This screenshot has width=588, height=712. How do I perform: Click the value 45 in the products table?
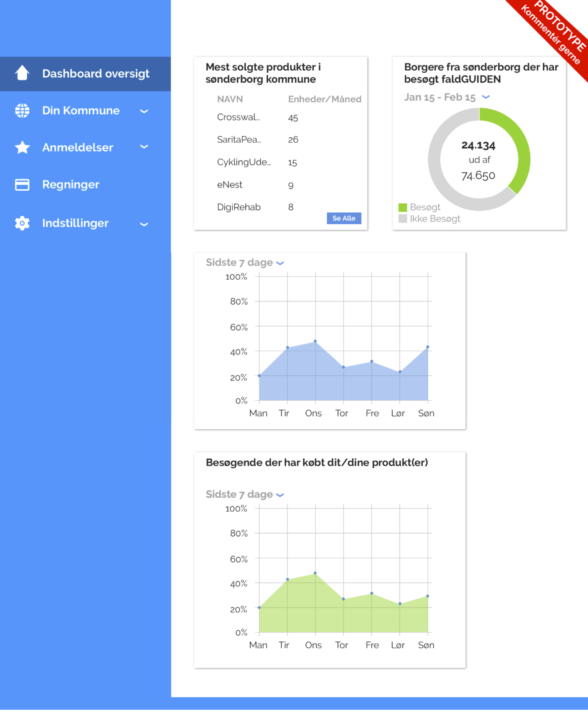pos(293,118)
